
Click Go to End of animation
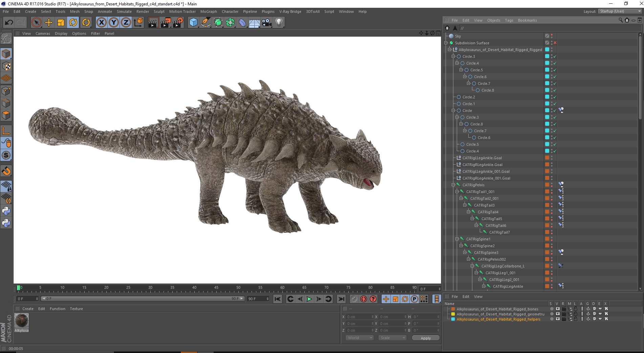[x=341, y=299]
